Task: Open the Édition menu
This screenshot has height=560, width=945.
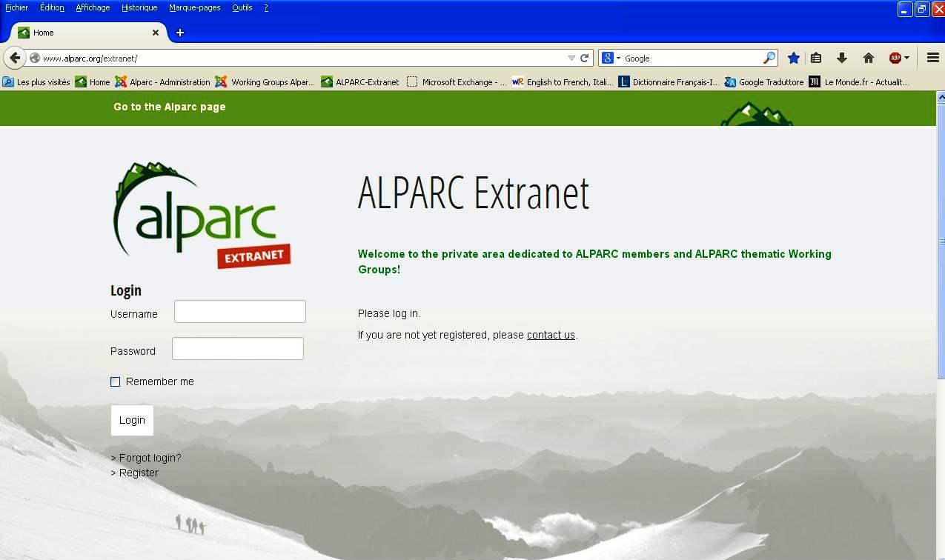Action: [x=52, y=7]
